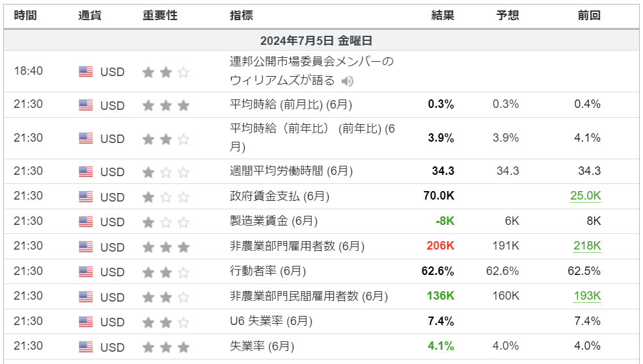Screen dimensions: 643x364
Task: Click result value -8K
Action: [445, 221]
